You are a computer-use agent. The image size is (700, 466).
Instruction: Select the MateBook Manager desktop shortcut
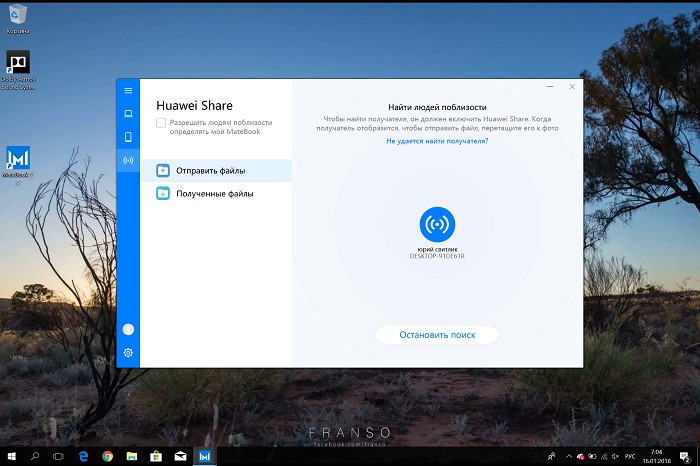pyautogui.click(x=18, y=165)
